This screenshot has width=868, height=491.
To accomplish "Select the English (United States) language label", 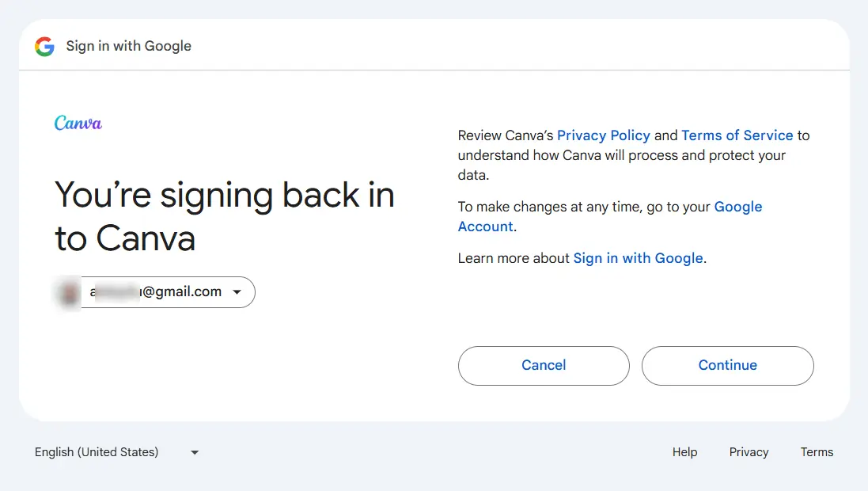I will pos(97,452).
